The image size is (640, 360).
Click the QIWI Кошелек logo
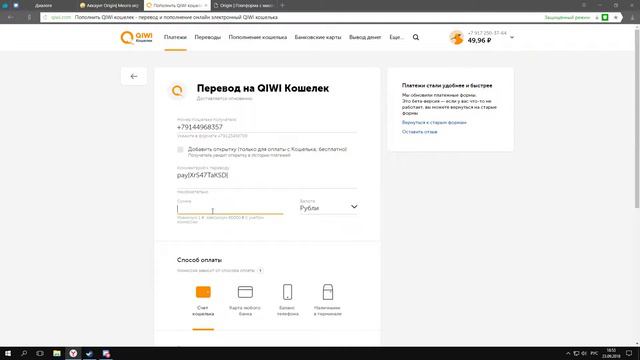[136, 37]
